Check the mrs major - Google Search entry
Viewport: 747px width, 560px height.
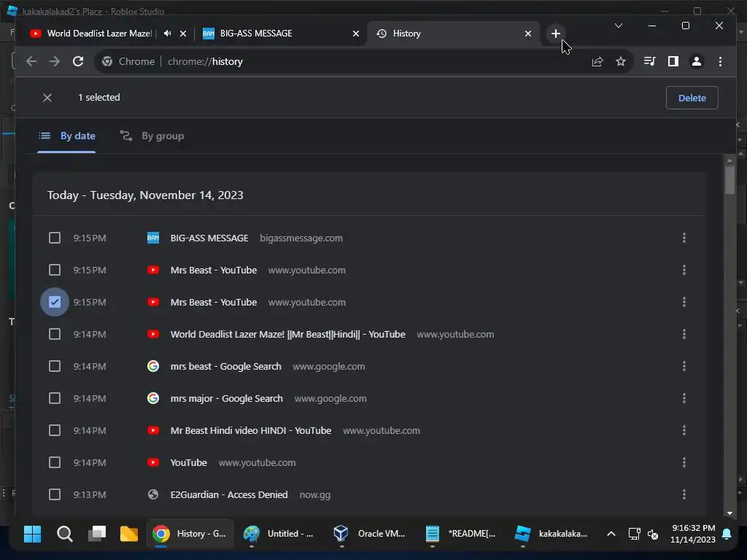(55, 398)
